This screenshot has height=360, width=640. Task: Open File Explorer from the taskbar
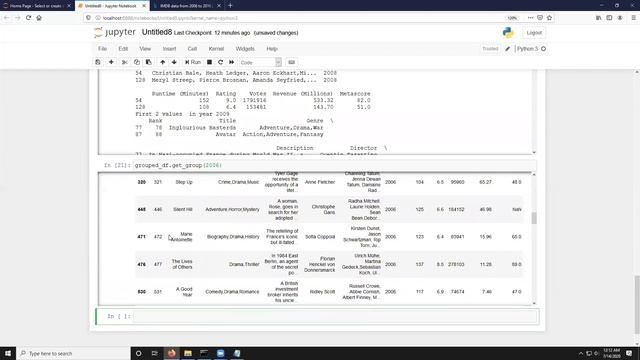click(x=188, y=353)
